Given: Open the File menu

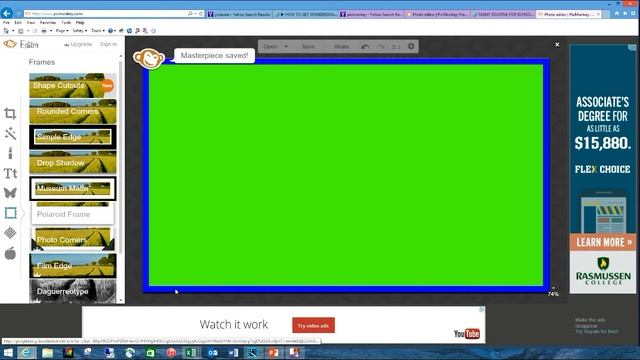Looking at the screenshot, I should click(x=6, y=23).
